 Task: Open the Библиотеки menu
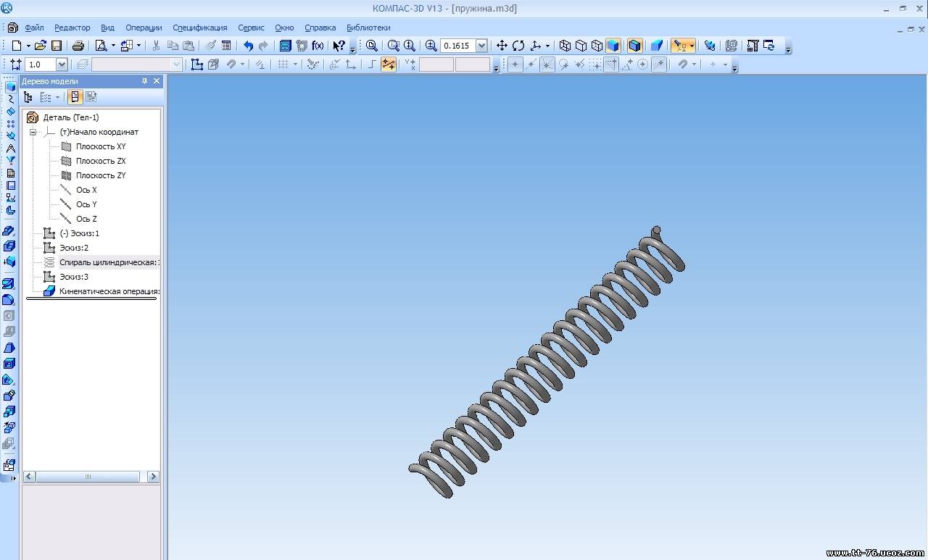[368, 28]
